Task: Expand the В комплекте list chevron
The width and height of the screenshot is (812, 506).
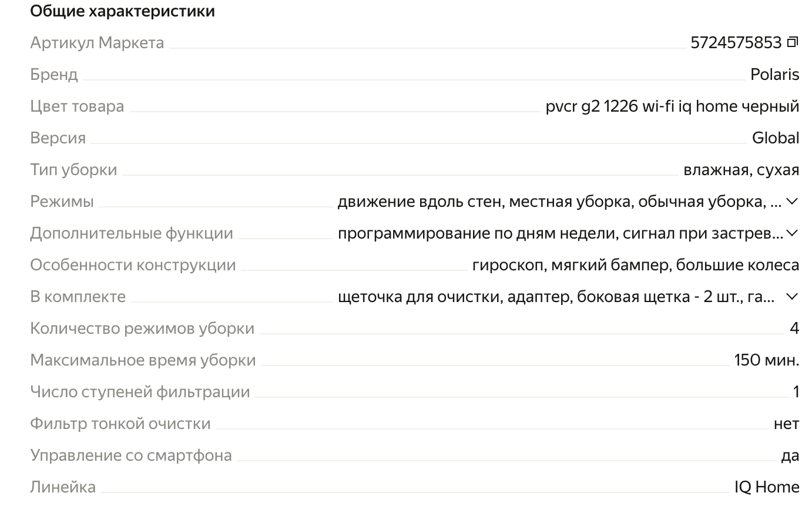Action: pos(792,297)
